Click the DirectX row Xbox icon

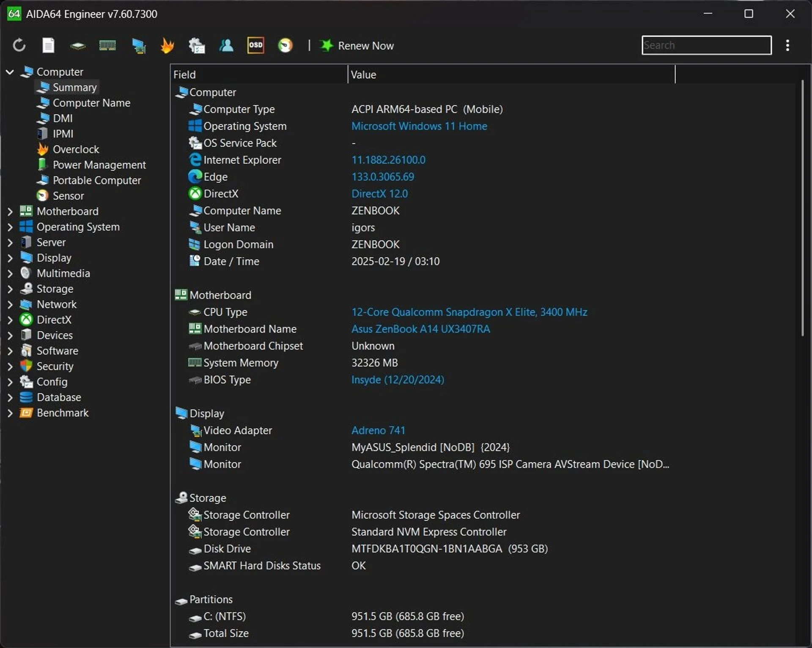(195, 193)
